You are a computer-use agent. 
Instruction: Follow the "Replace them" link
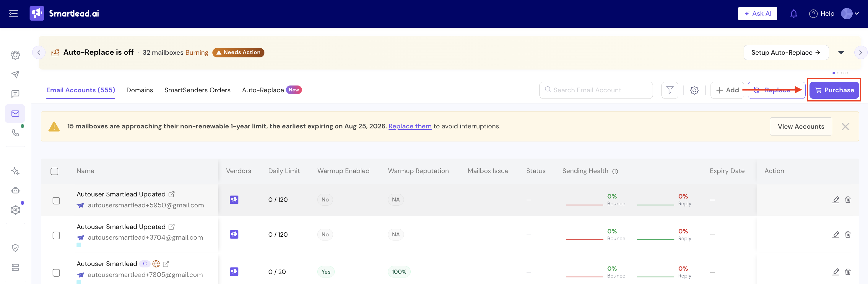point(410,126)
